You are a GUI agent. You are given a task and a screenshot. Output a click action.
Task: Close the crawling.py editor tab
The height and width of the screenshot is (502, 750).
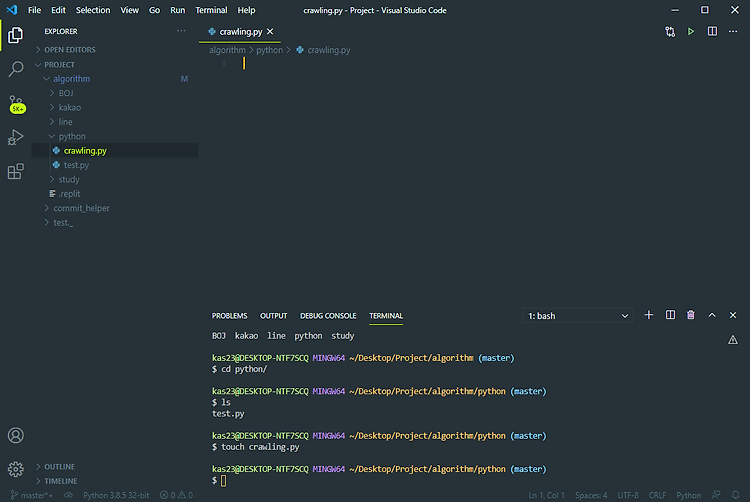tap(270, 32)
